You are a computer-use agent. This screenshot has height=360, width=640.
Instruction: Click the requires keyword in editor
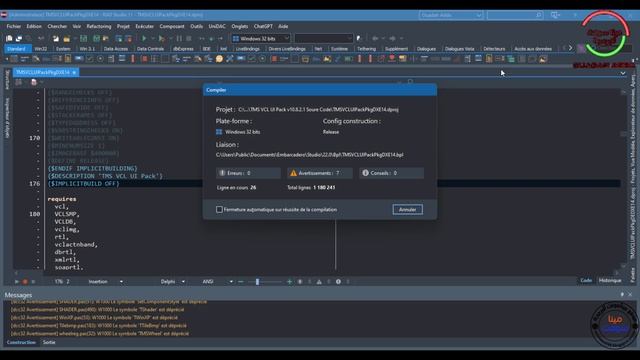(62, 199)
